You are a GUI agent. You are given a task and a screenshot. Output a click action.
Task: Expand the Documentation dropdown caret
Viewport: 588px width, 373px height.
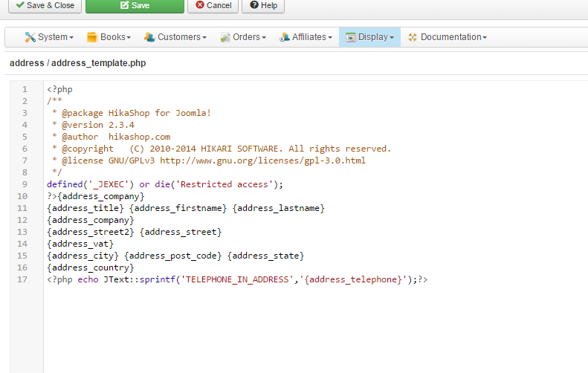(x=485, y=38)
